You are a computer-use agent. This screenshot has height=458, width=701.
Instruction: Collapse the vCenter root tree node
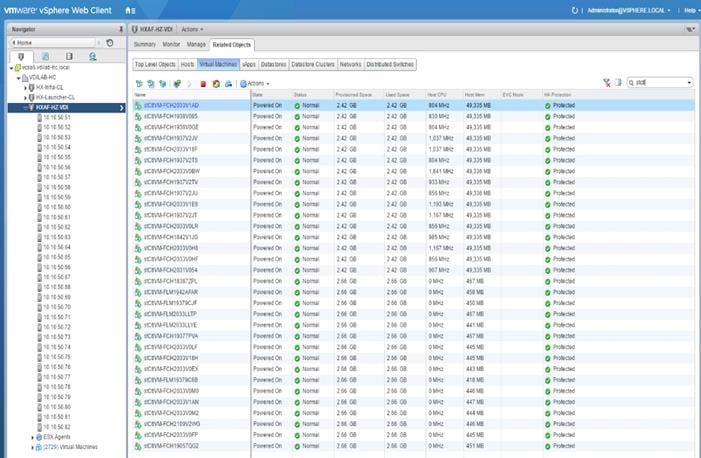[12, 68]
